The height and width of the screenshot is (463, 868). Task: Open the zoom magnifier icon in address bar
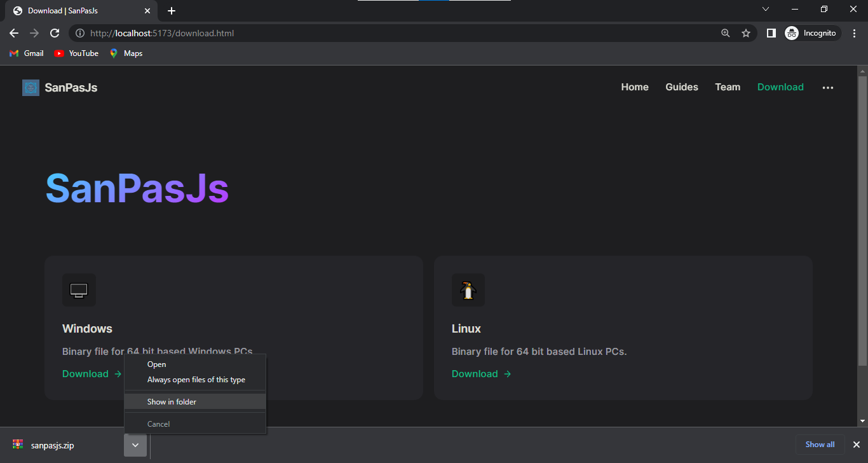(x=726, y=33)
